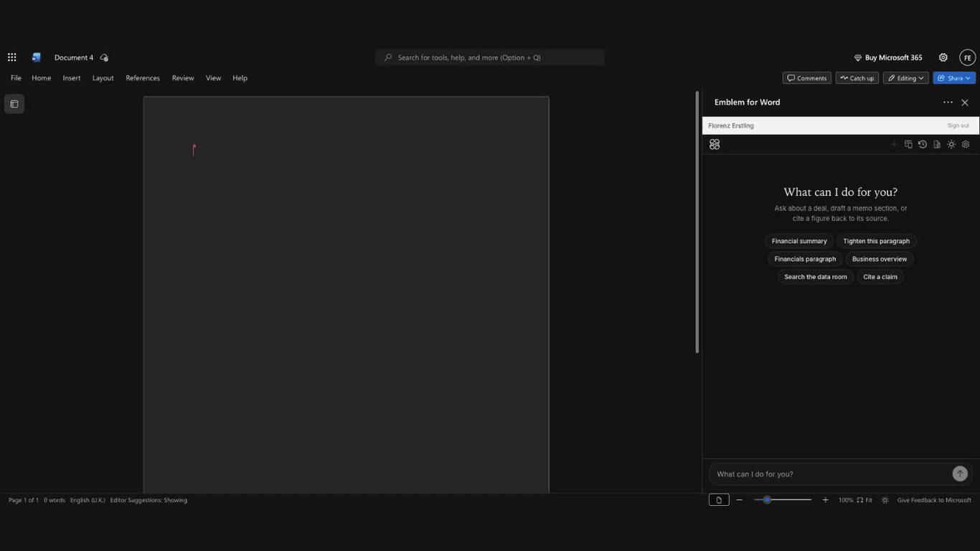Choose the Cite a claim suggestion

point(880,277)
